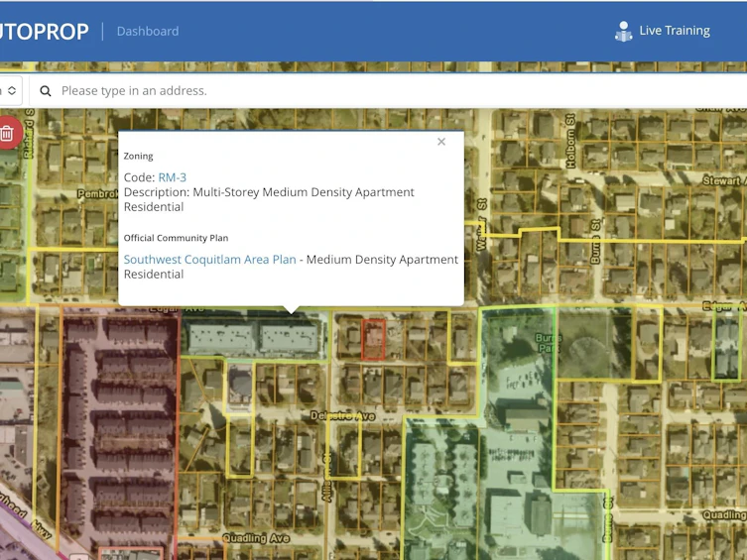Click the Quadling Ave label near Allison St

[256, 538]
